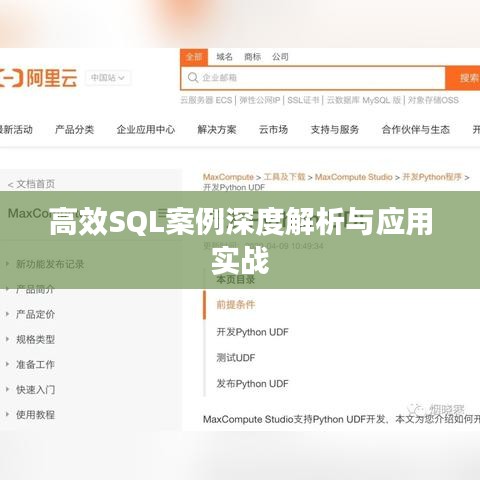This screenshot has height=480, width=480.
Task: Expand the 规格类型 tree arrow
Action: (7, 339)
